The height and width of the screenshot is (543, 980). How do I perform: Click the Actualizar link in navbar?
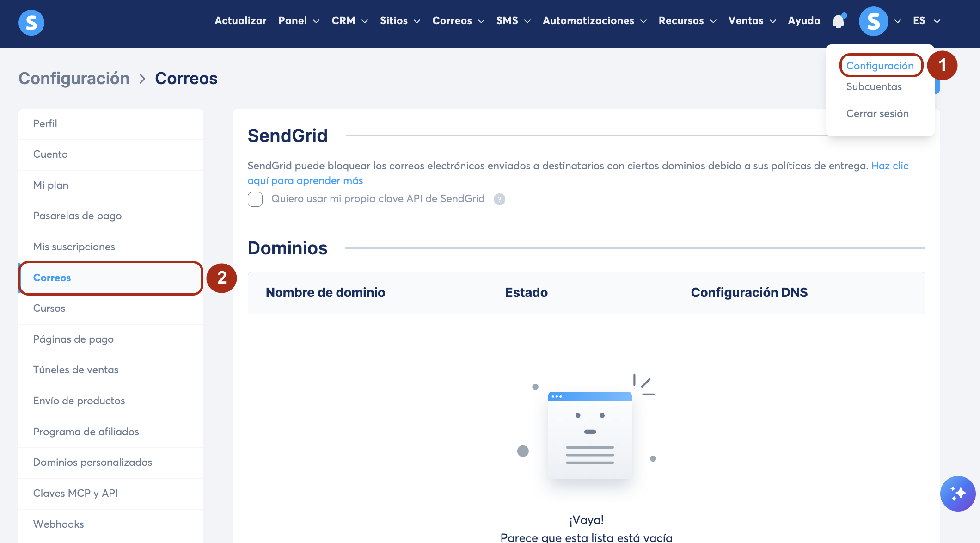point(240,21)
